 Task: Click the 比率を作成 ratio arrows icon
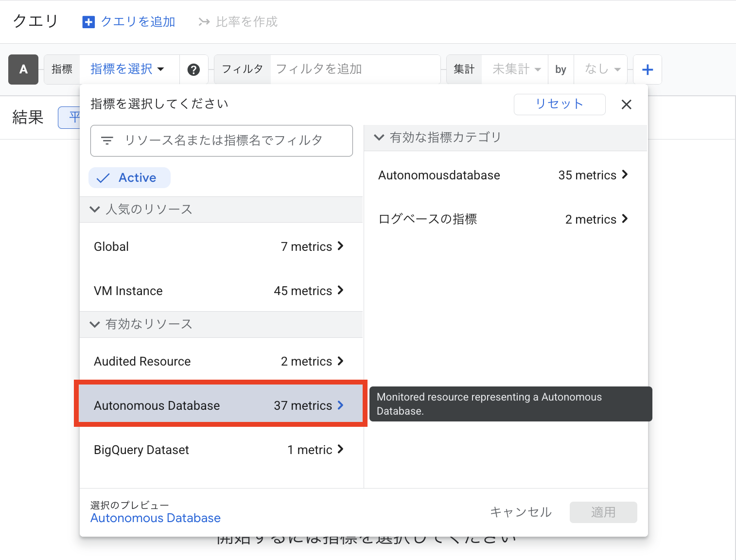click(x=204, y=21)
